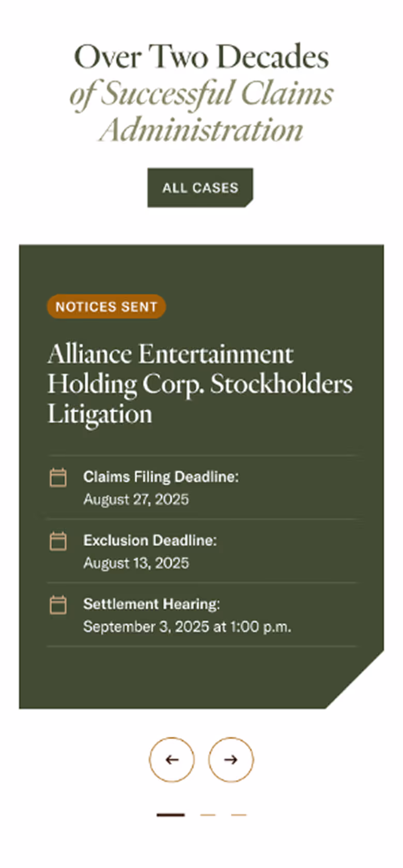403x868 pixels.
Task: Select the first carousel indicator dash
Action: coord(171,814)
